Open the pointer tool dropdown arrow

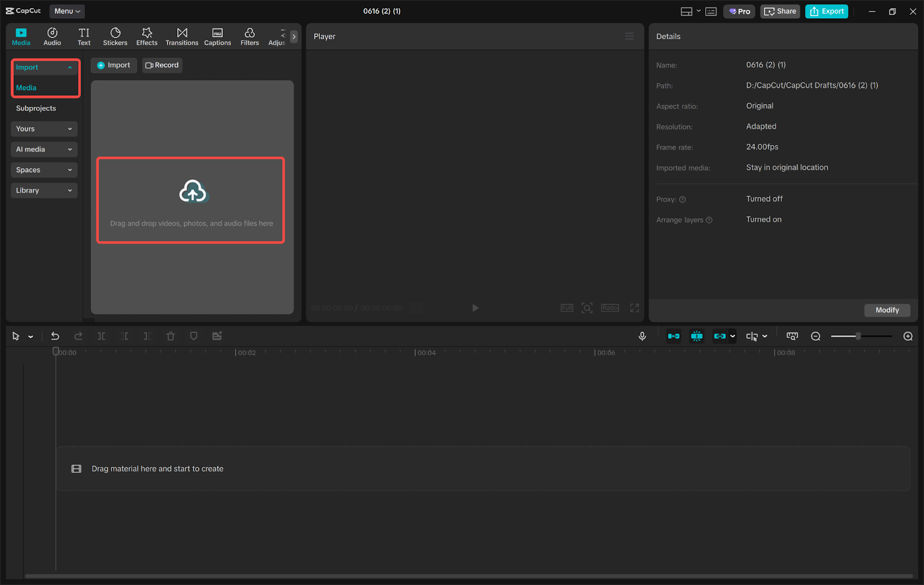point(31,337)
